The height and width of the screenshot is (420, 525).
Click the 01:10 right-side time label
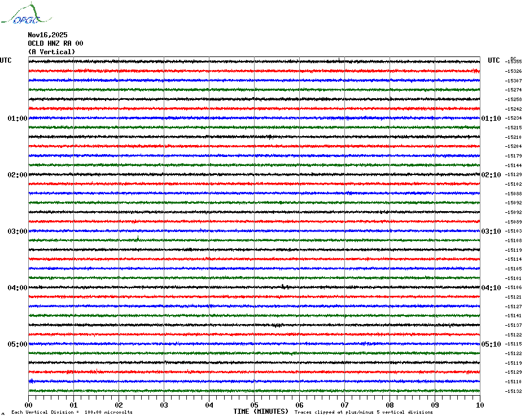click(x=491, y=118)
